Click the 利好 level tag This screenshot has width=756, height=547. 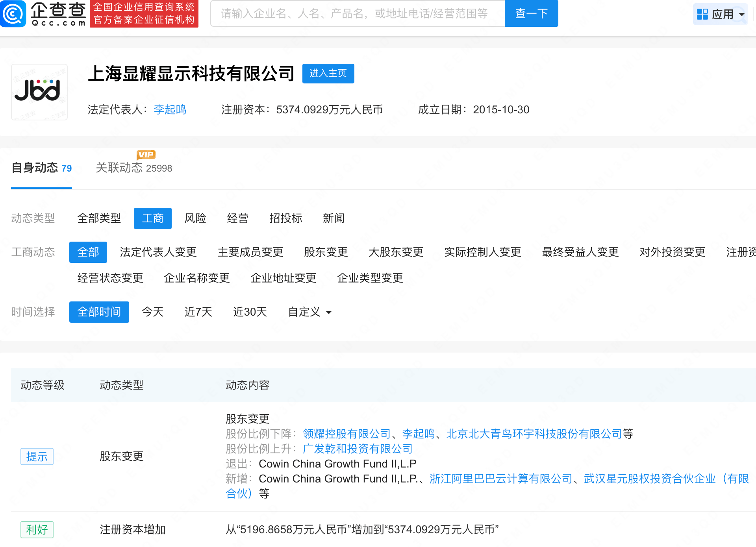tap(37, 530)
